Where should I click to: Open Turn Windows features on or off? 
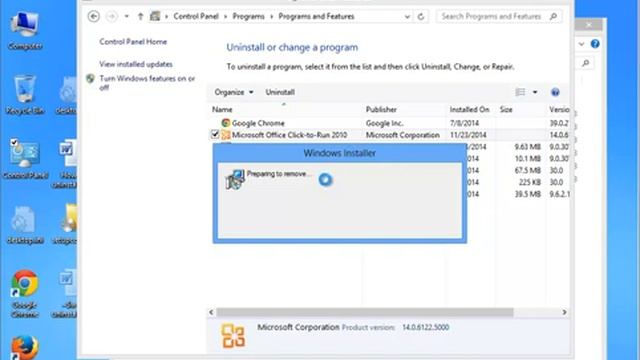coord(147,82)
